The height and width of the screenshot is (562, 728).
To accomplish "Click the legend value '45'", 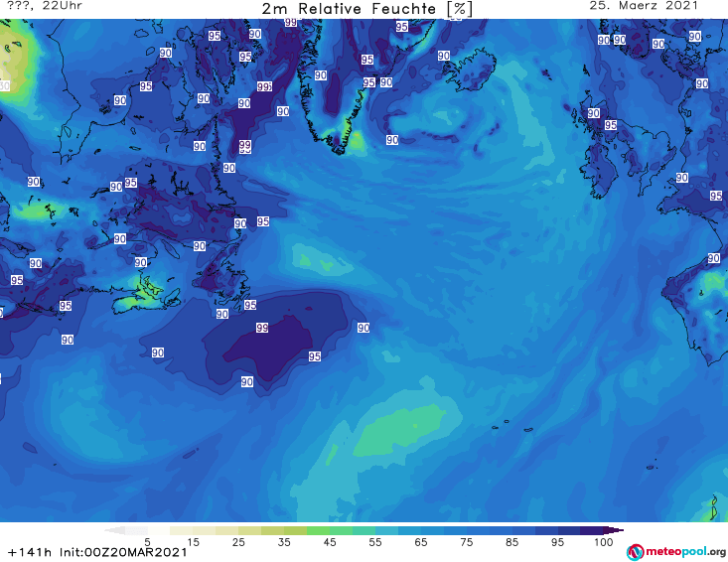I will pos(330,542).
